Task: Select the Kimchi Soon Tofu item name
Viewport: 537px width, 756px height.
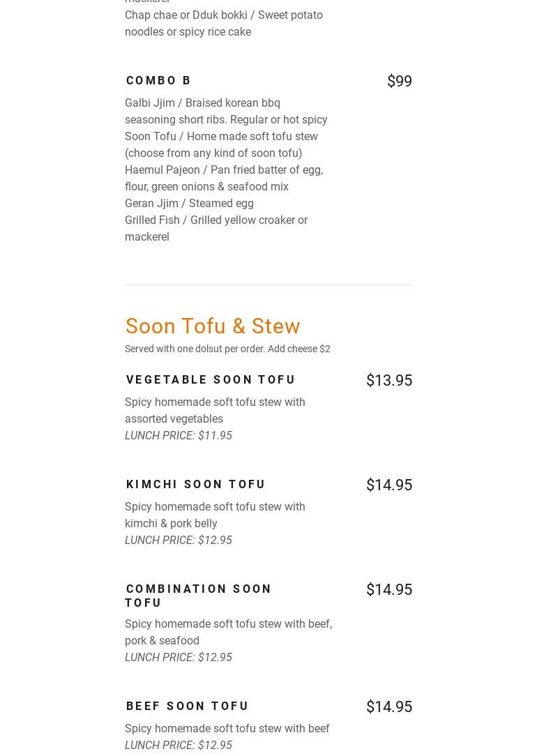Action: pyautogui.click(x=196, y=484)
